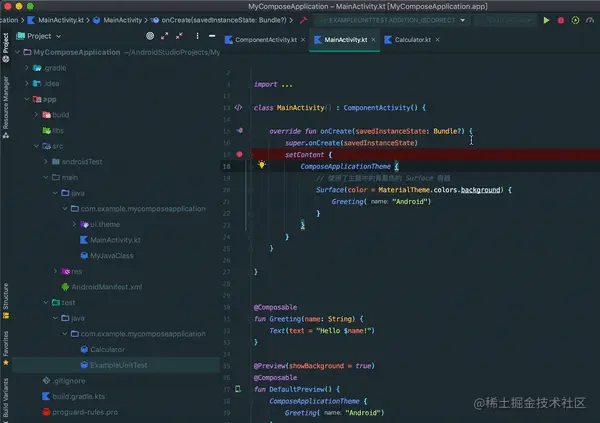
Task: Select build.gradle.kts file
Action: point(73,397)
